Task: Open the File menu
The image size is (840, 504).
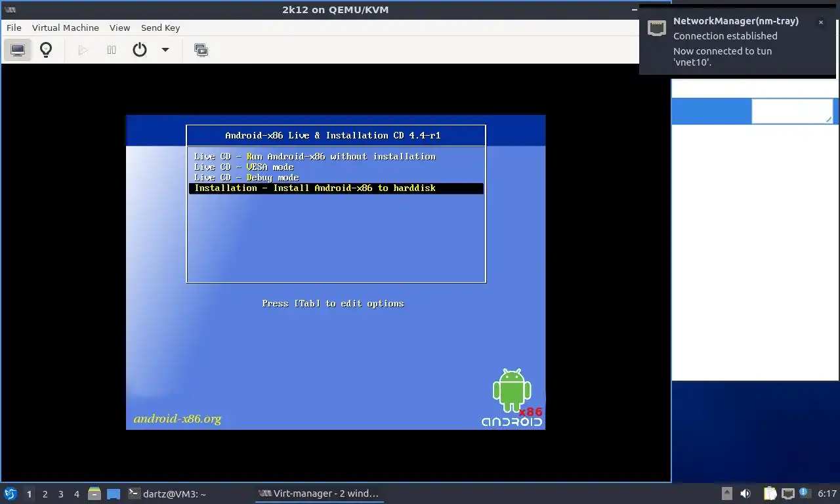Action: click(14, 28)
